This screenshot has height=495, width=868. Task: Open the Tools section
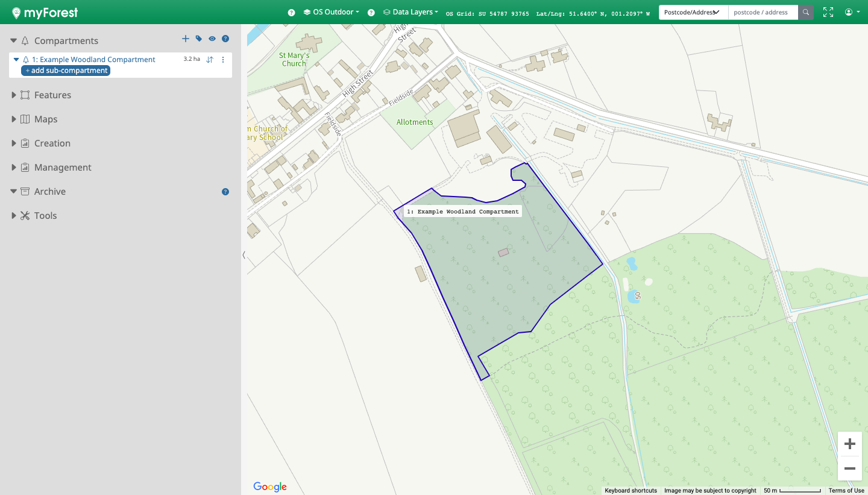tap(45, 216)
